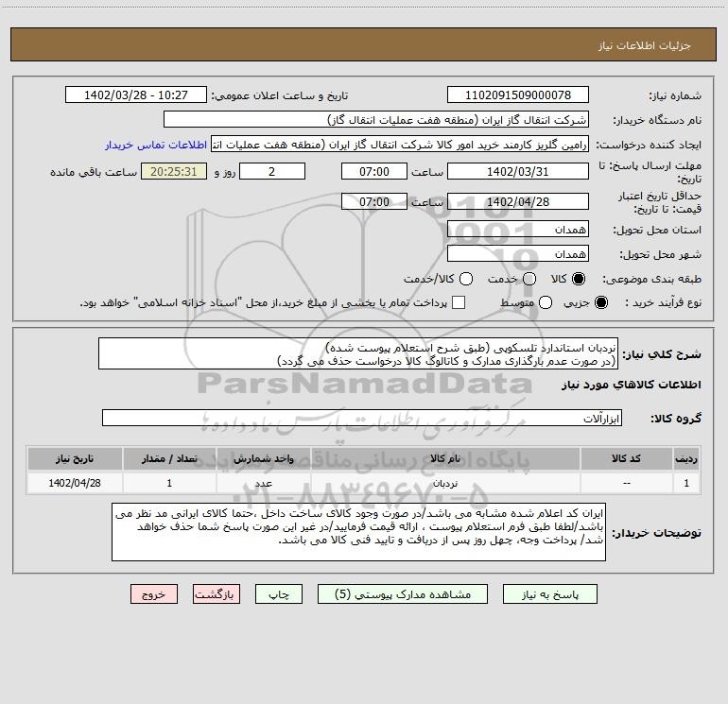
Task: Click the announcement date field 1402/03/28 - 10:27
Action: (136, 94)
